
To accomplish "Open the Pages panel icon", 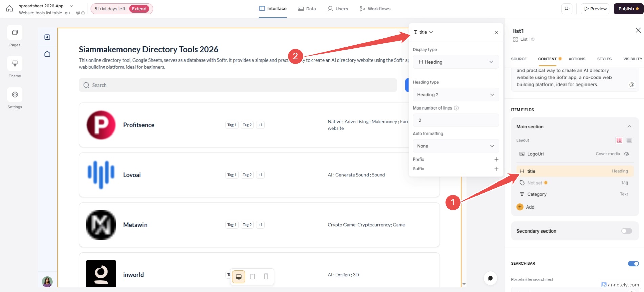I will [x=15, y=33].
